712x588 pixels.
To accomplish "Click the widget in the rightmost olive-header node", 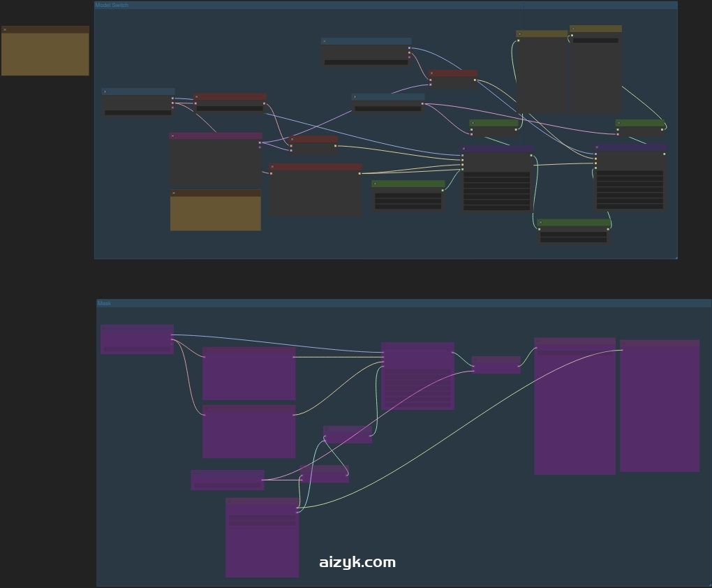I will point(595,41).
